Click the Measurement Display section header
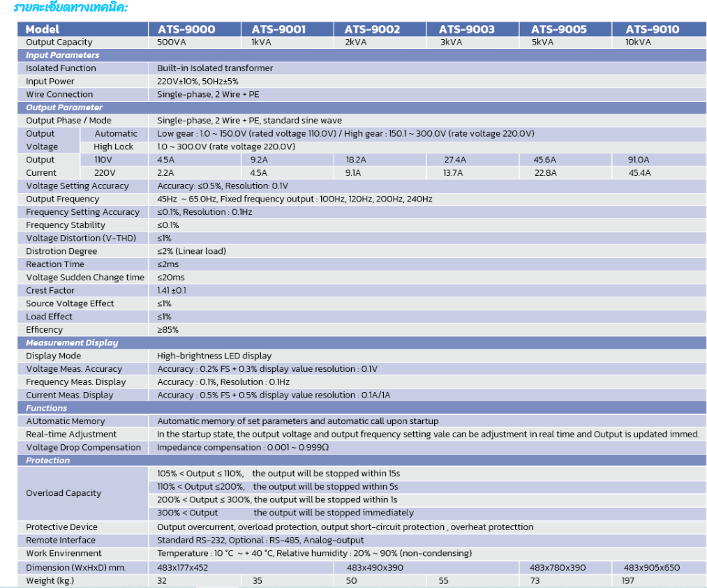The image size is (707, 588). pos(72,342)
